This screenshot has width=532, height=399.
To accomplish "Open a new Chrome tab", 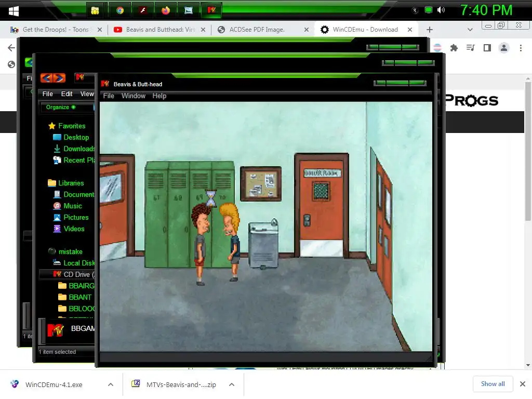I will (x=430, y=30).
